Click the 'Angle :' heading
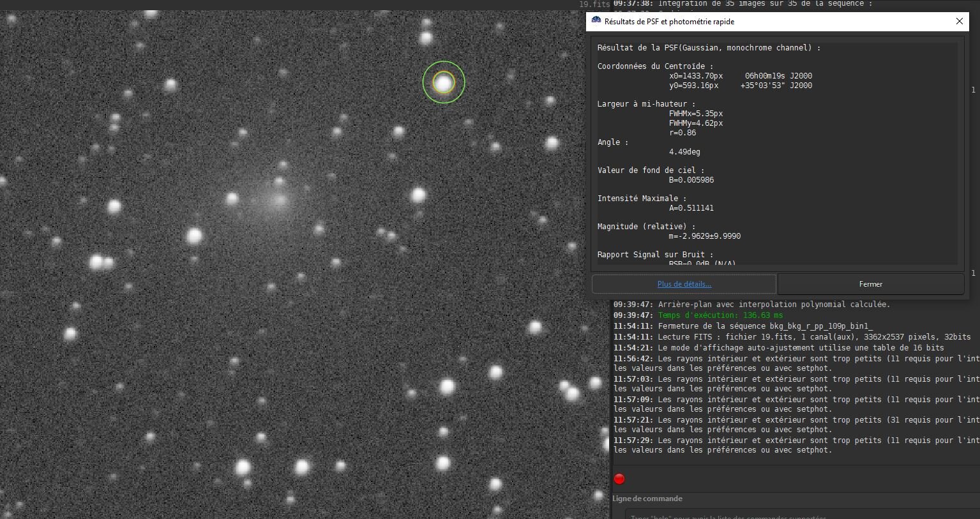The width and height of the screenshot is (980, 519). (x=613, y=142)
